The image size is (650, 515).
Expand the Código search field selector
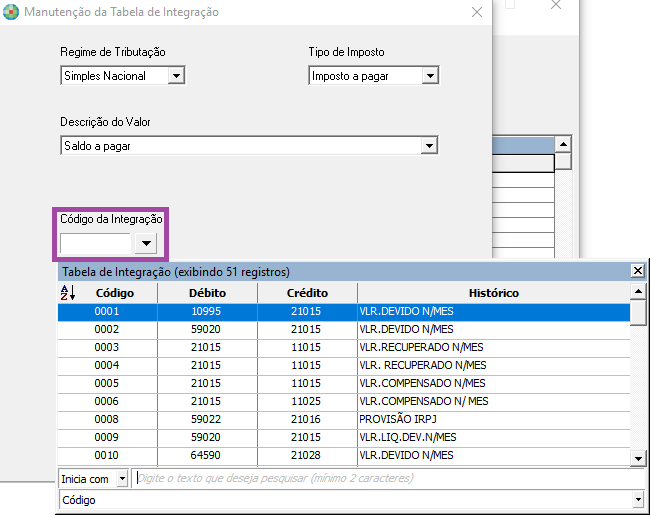pyautogui.click(x=637, y=500)
